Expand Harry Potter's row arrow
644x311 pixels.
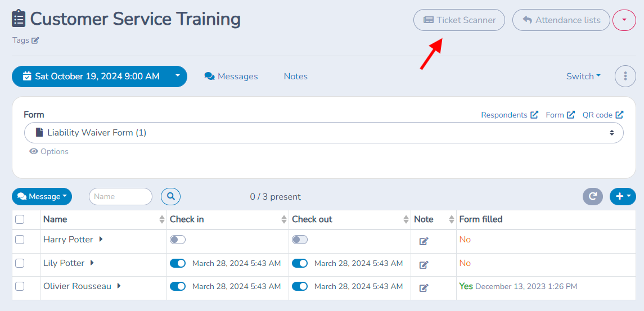[x=101, y=239]
